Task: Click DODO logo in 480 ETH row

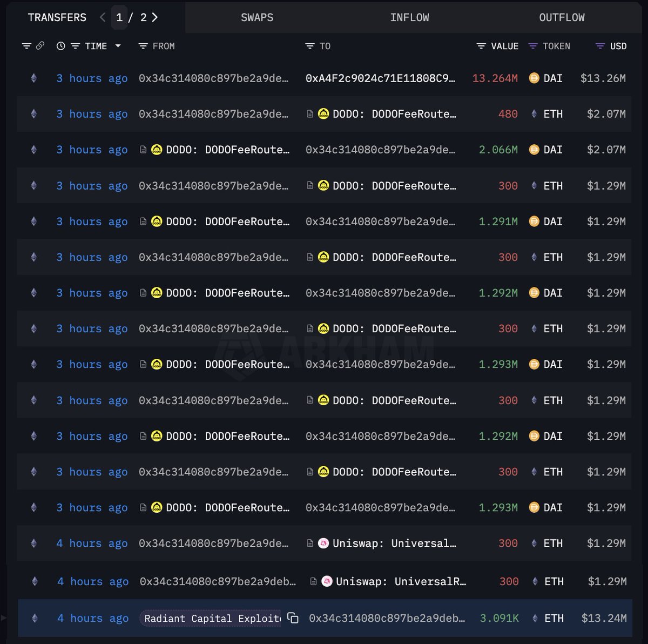Action: click(x=323, y=114)
